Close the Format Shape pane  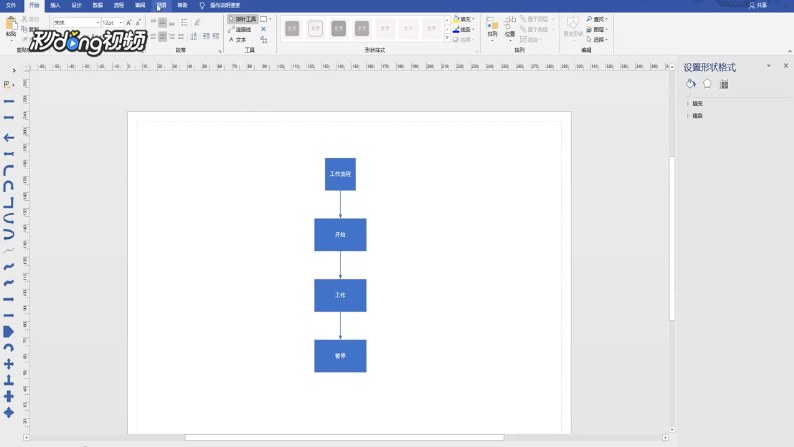(x=786, y=66)
